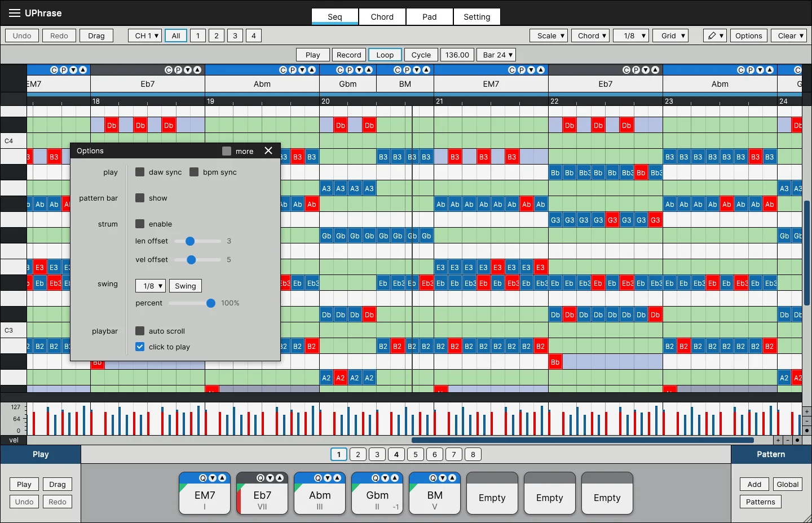Adjust the swing percent slider
The height and width of the screenshot is (523, 812).
click(211, 303)
